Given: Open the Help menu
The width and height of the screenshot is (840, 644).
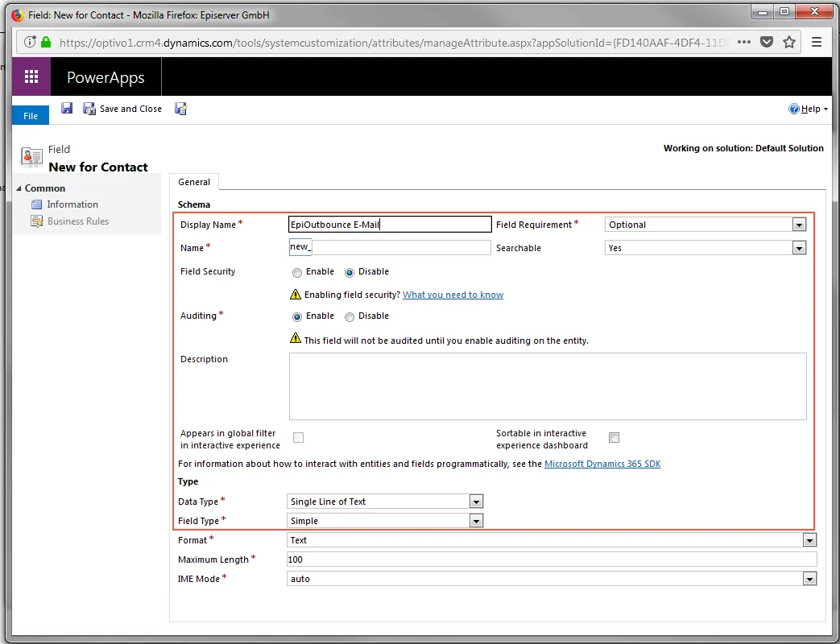Looking at the screenshot, I should (x=808, y=109).
